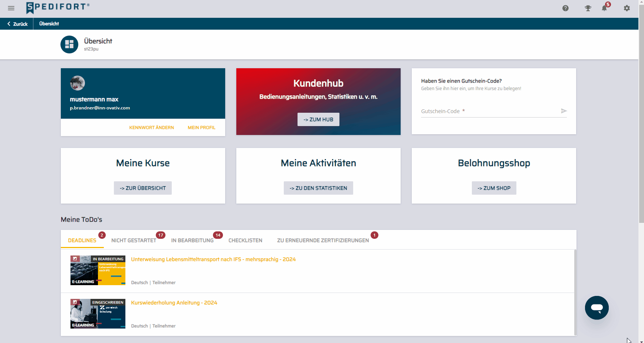644x343 pixels.
Task: Click the Kennwort ändern link
Action: tap(151, 128)
